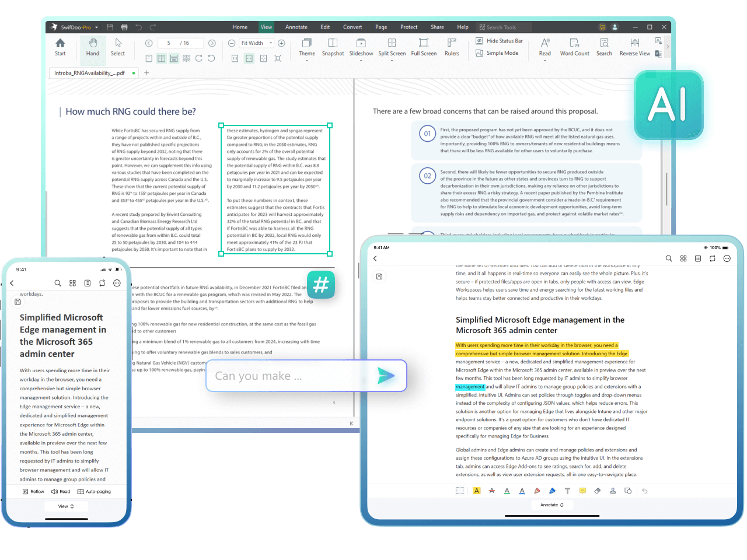Viewport: 747px width, 560px height.
Task: Toggle Reflow on the phone screen
Action: pyautogui.click(x=33, y=492)
